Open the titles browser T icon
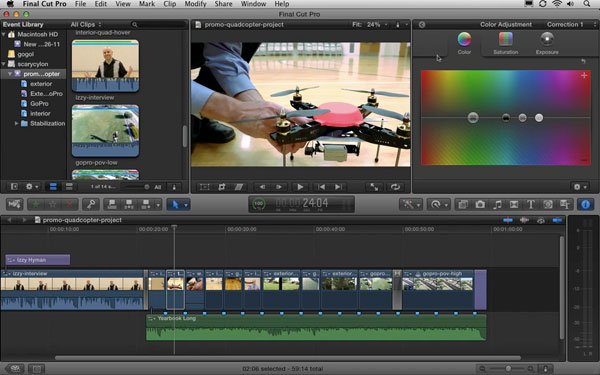 tap(531, 204)
